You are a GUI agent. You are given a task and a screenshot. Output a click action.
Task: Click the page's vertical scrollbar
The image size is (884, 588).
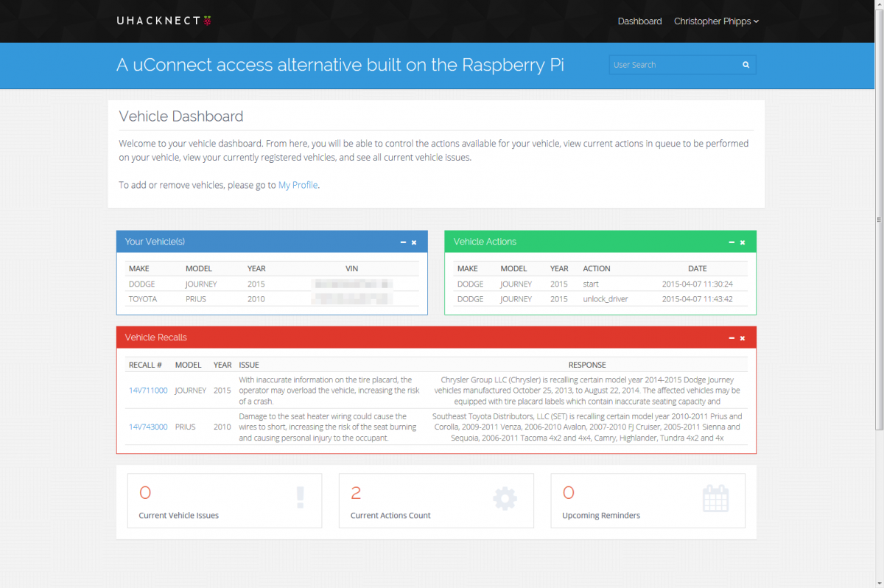pos(879,220)
